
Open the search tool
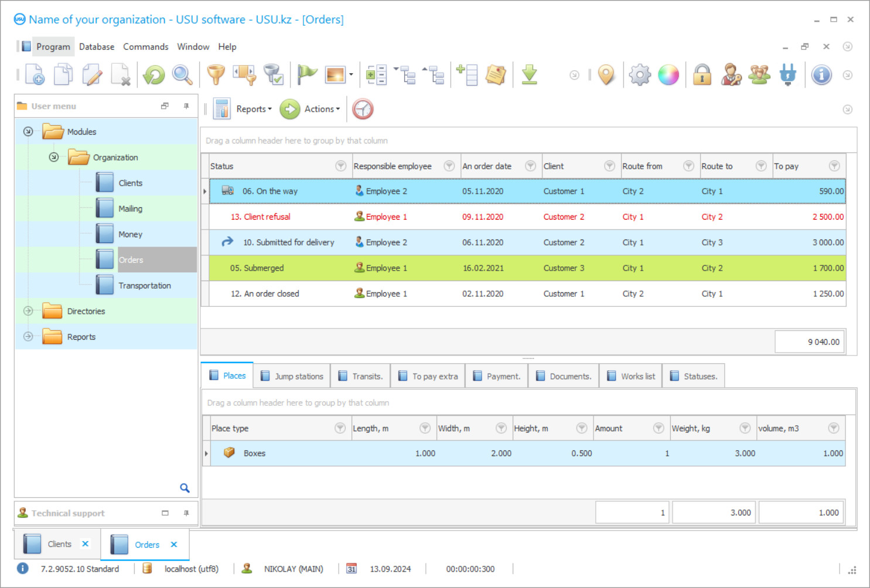[x=182, y=74]
